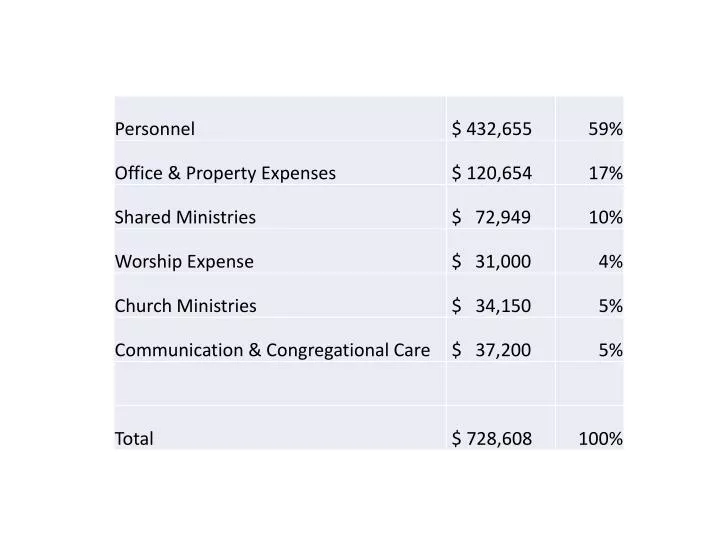Viewport: 720px width, 540px height.
Task: Click the $ 432,655 amount cell
Action: [492, 129]
